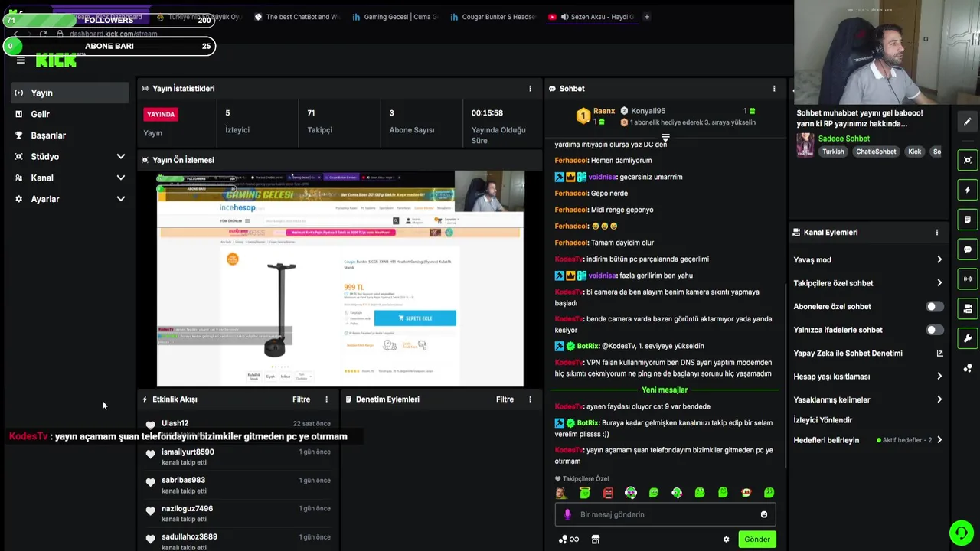
Task: Click the stream preview focus icon in right rail
Action: (968, 160)
